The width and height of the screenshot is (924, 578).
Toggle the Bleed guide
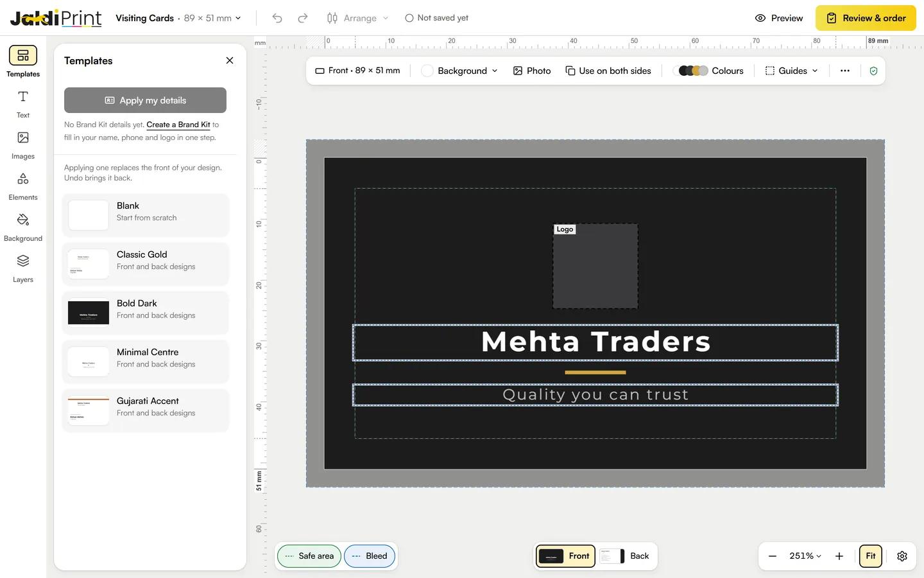click(370, 556)
